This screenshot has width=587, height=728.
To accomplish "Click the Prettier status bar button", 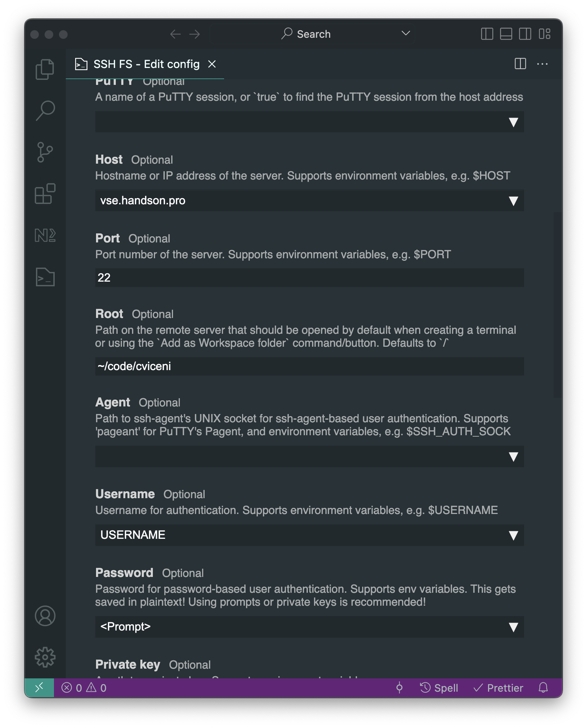I will (499, 688).
